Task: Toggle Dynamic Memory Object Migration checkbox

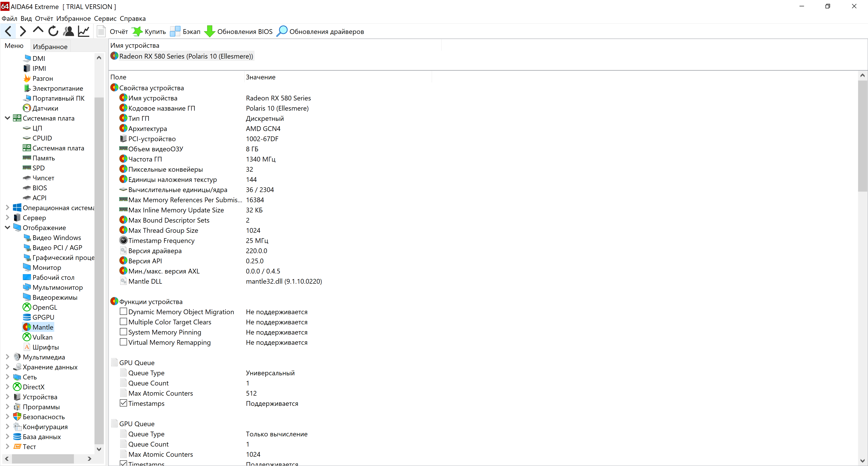Action: (123, 311)
